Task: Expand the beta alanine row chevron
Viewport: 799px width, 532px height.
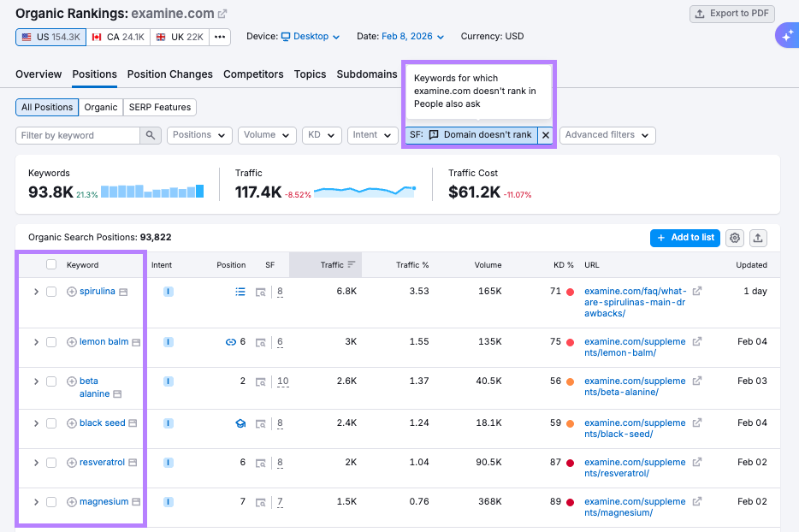Action: pos(36,381)
